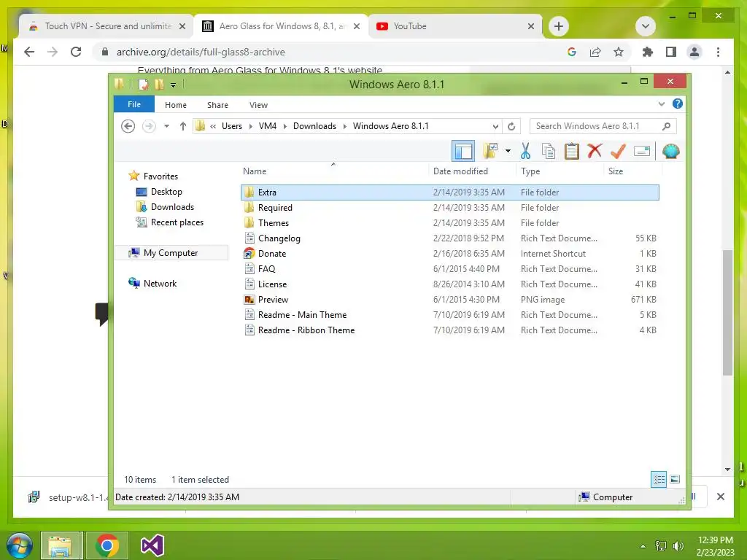Viewport: 747px width, 560px height.
Task: Open the Customize Quick Access Toolbar dropdown
Action: point(173,85)
